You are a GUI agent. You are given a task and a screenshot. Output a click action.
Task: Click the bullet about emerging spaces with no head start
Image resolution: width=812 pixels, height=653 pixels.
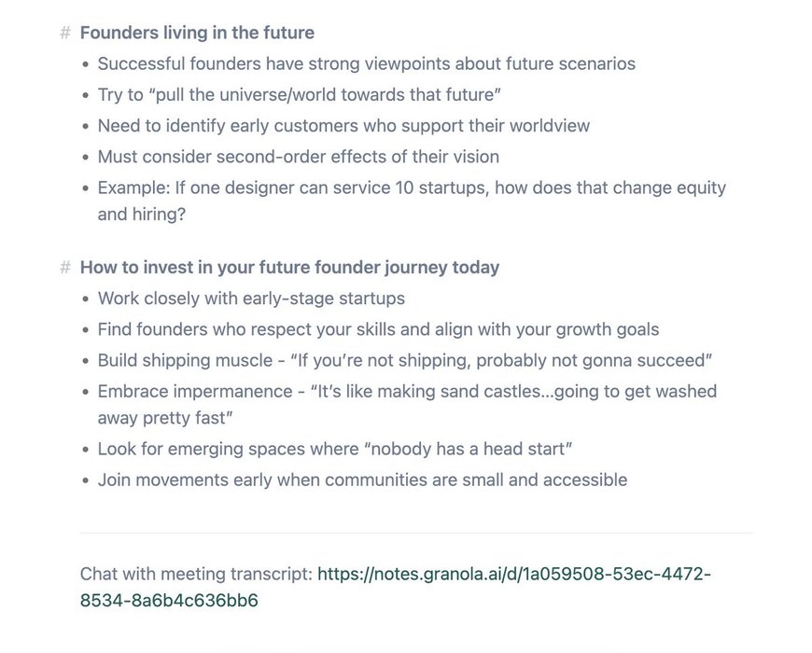point(334,449)
